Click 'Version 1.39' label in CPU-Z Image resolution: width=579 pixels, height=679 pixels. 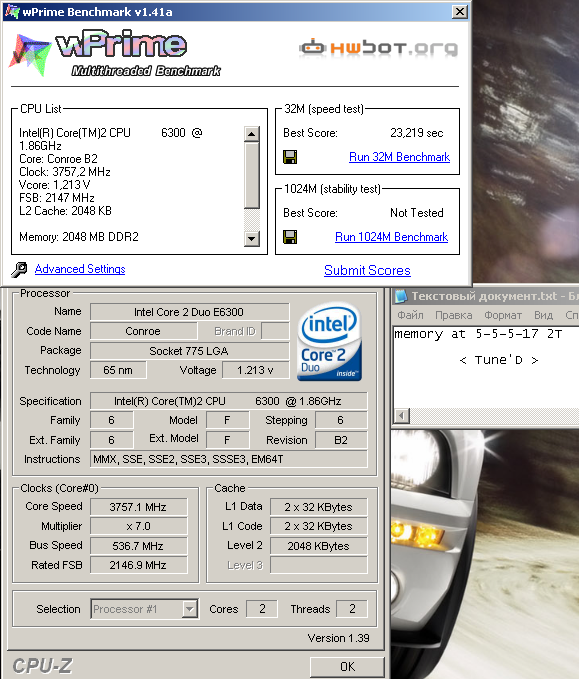tap(338, 638)
